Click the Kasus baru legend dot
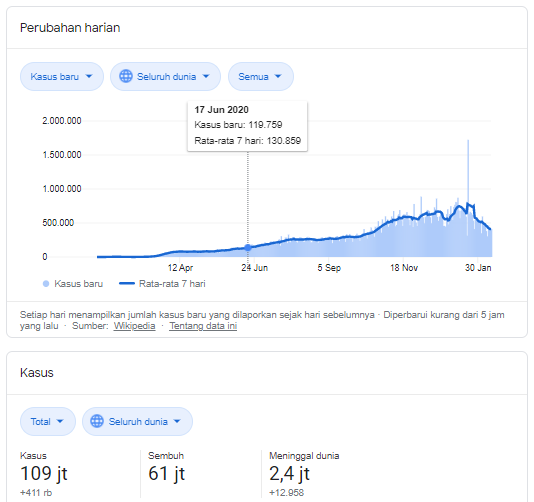Screen dimensions: 534x502 pyautogui.click(x=46, y=284)
